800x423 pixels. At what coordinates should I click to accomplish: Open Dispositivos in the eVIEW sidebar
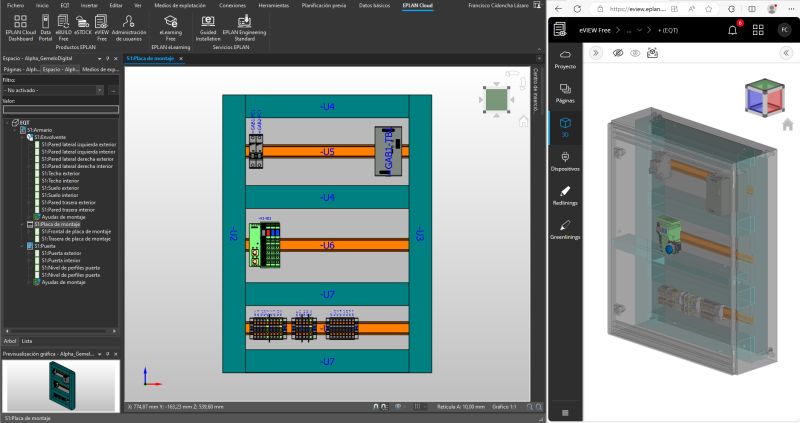[x=565, y=160]
